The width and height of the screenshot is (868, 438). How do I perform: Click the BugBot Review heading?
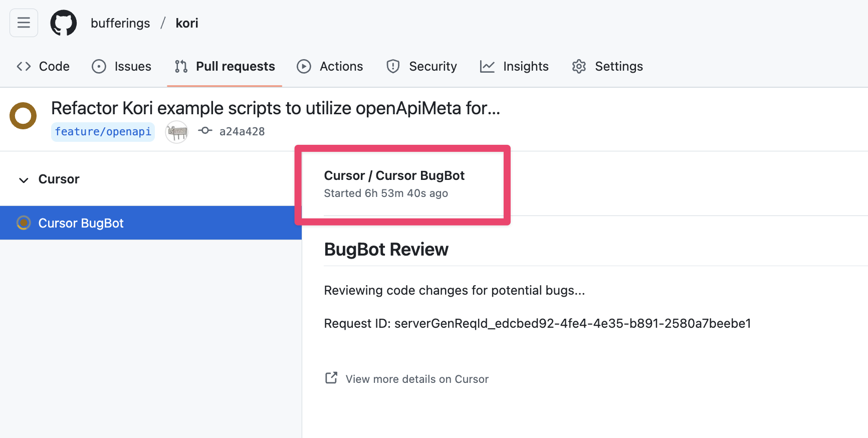coord(386,250)
